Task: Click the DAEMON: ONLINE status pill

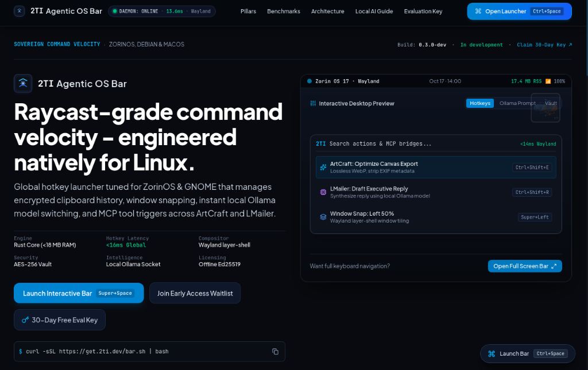Action: click(x=161, y=11)
